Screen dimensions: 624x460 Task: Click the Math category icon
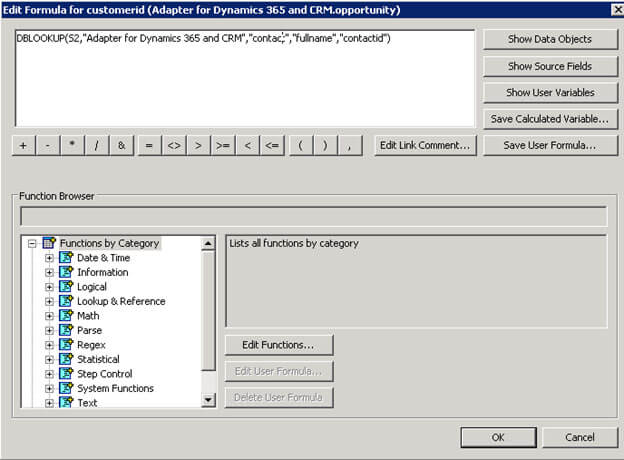[66, 316]
